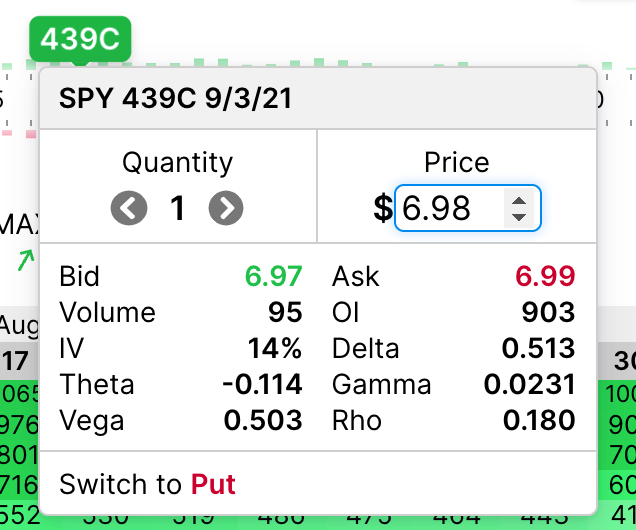Click the green upward arrow icon at left
The height and width of the screenshot is (530, 636).
(26, 260)
